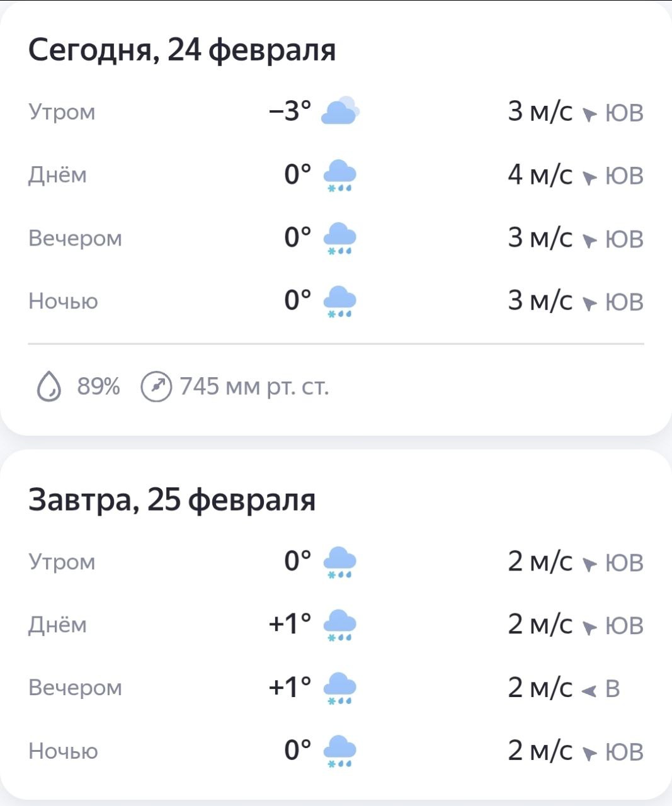Click tomorrow's daytime +1° temperature
This screenshot has height=806, width=672.
290,624
